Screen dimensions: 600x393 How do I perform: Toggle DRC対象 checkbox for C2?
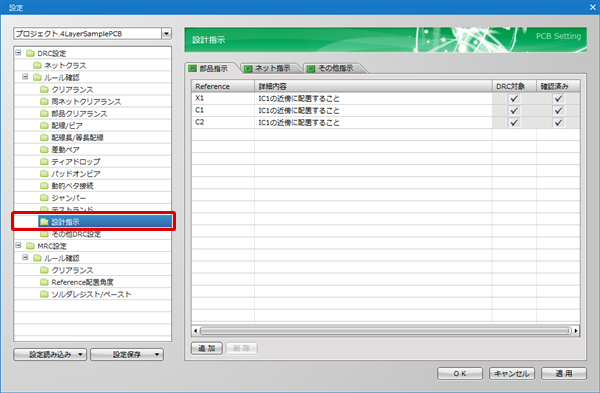514,122
